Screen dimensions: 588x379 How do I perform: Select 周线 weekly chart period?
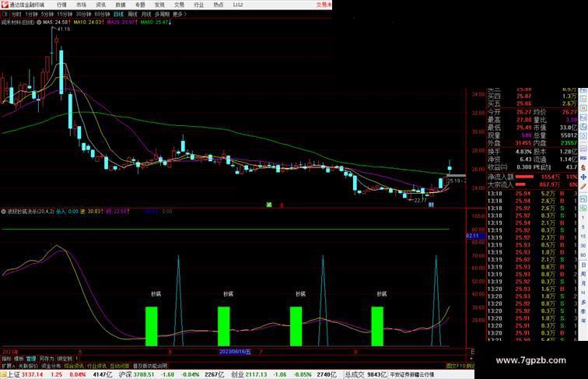tap(132, 14)
